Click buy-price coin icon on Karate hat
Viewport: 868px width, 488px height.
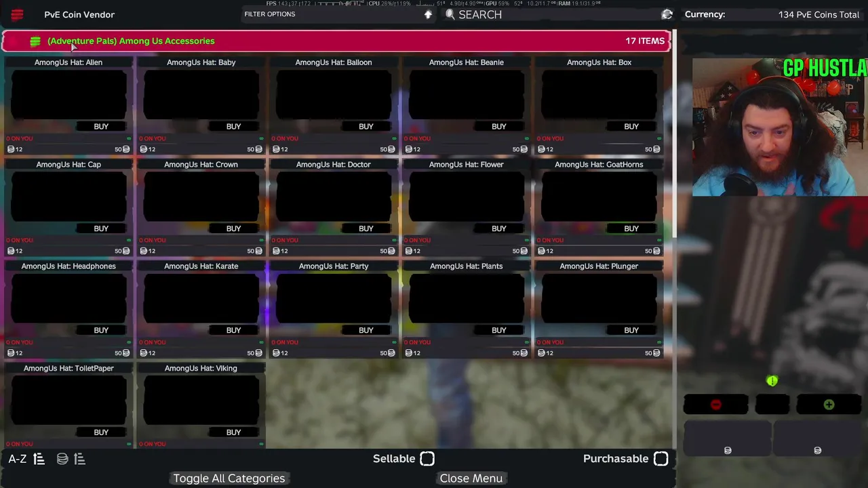[258, 353]
